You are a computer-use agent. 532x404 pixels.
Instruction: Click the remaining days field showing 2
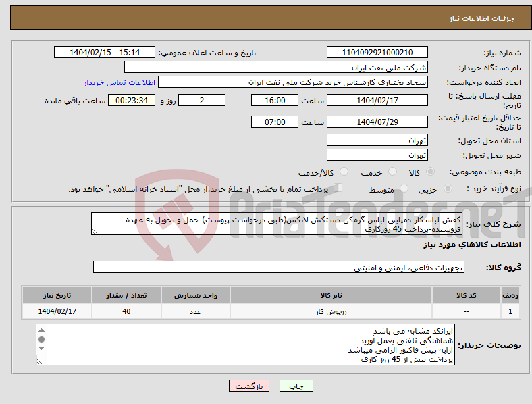[202, 100]
